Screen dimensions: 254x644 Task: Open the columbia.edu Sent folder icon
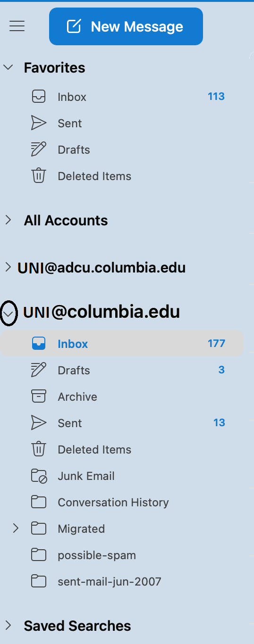[x=39, y=423]
